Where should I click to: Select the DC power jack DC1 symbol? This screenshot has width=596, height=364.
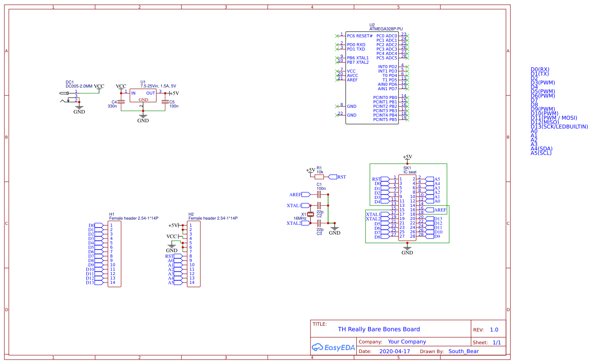click(x=70, y=97)
